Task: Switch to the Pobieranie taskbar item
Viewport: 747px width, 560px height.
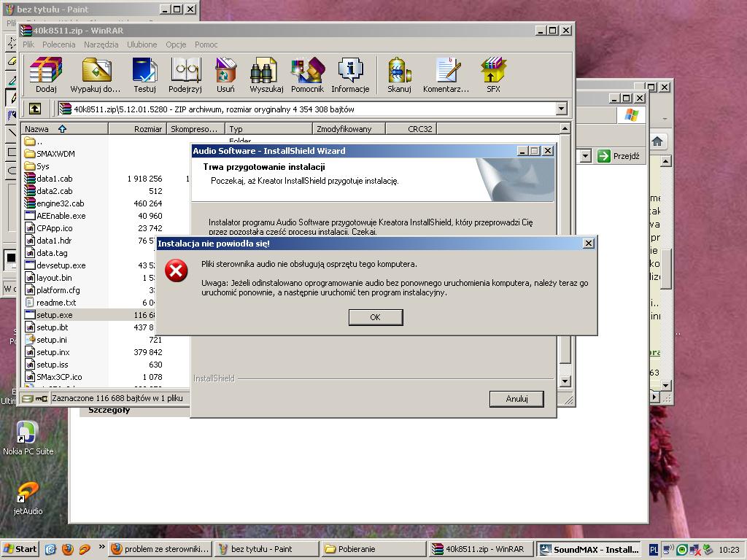Action: pos(373,549)
